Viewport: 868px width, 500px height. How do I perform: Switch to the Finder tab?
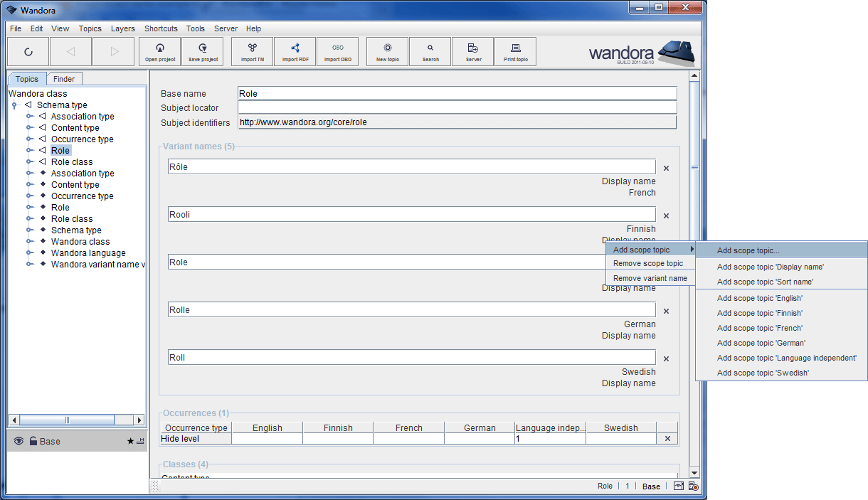(x=64, y=78)
